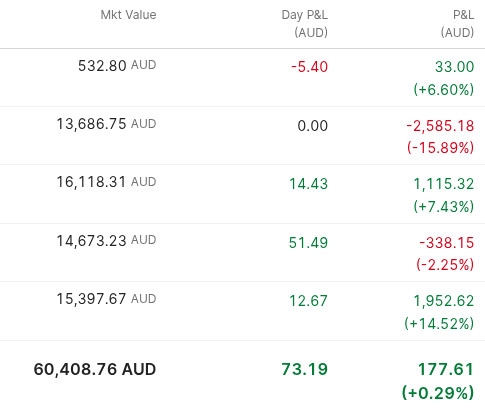Click the total 60,408.76 AUD value

point(95,369)
